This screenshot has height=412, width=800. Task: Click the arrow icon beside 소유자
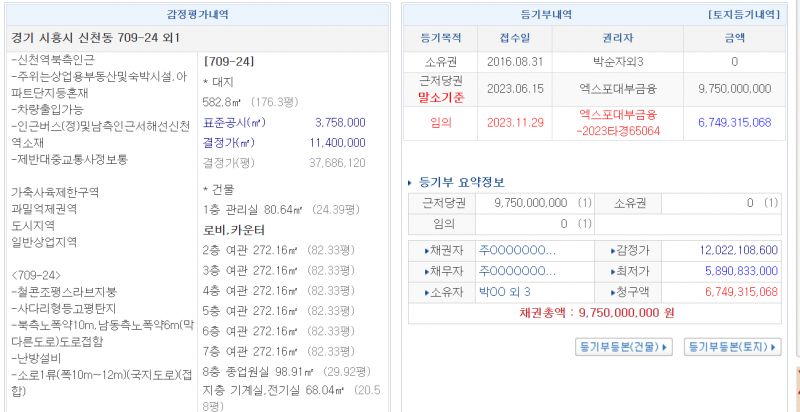click(428, 292)
